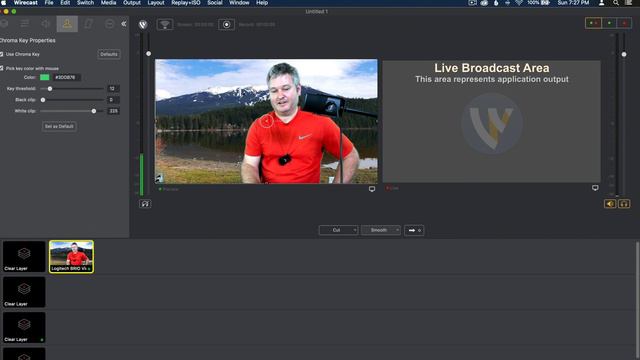This screenshot has width=640, height=360.
Task: Open the user account menu bar icon
Action: click(601, 3)
